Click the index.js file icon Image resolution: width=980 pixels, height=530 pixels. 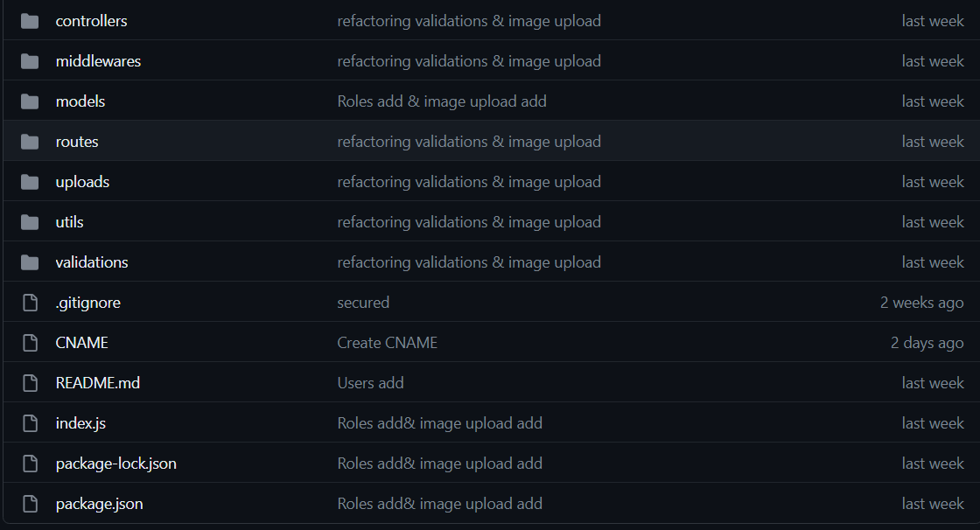click(30, 423)
